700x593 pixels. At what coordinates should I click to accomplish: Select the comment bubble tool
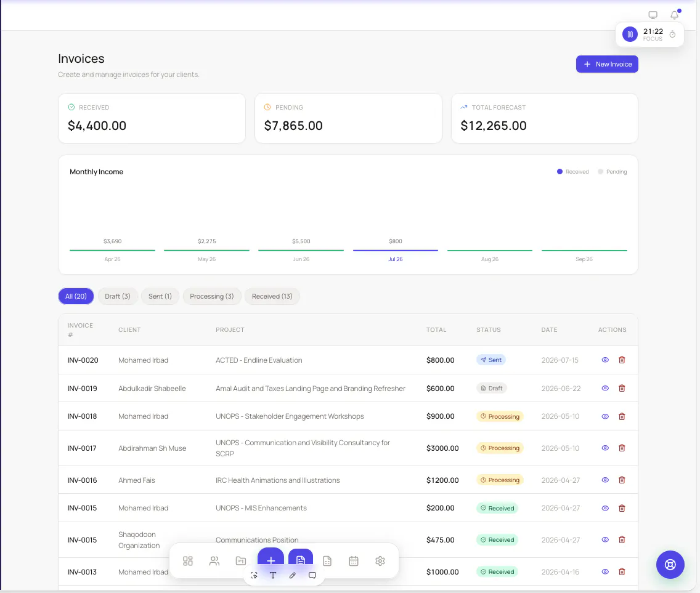click(x=312, y=575)
